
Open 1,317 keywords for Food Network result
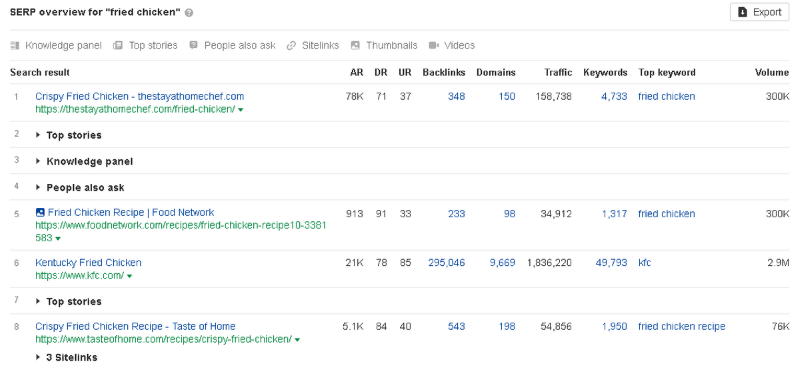tap(614, 214)
